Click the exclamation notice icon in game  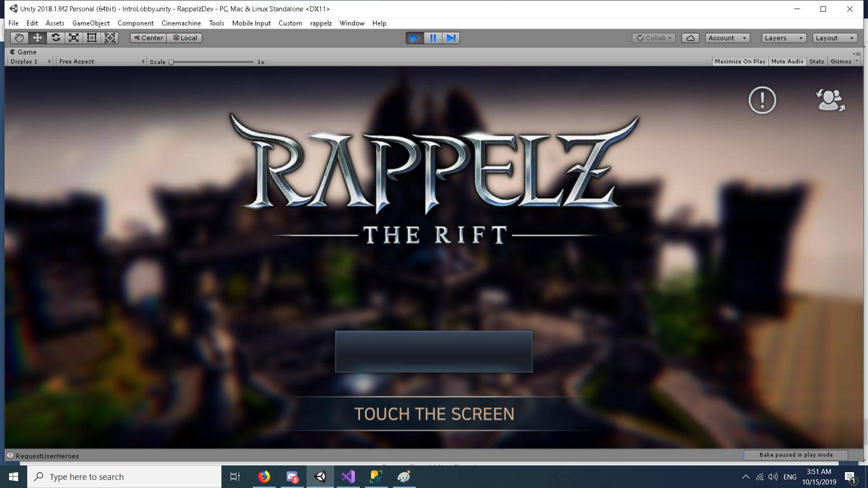pos(762,100)
